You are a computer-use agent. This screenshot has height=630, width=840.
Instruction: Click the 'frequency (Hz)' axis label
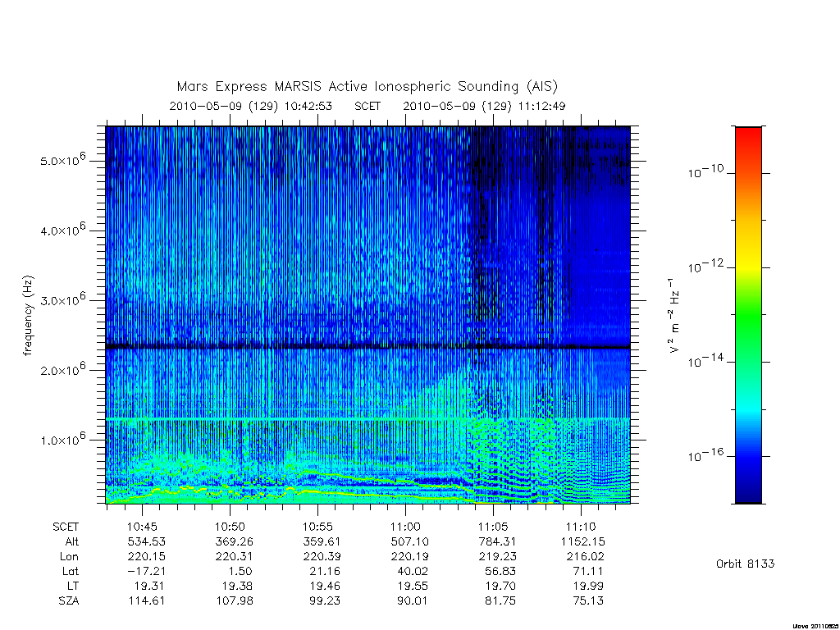pos(29,315)
